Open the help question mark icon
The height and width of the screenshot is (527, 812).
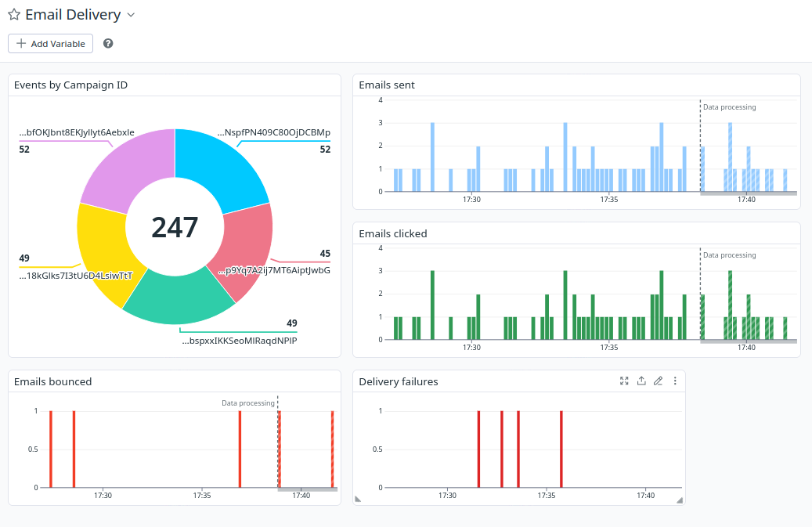(108, 44)
